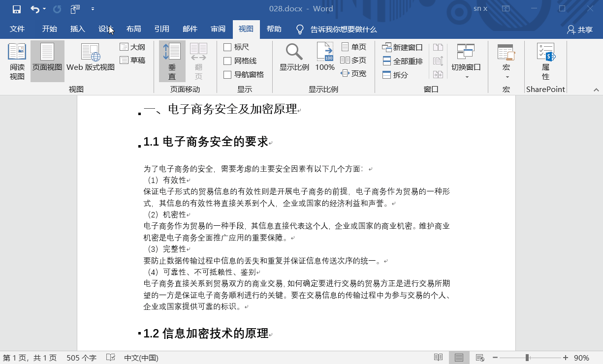Select 翻页 side-to-side page movement
603x364 pixels.
198,61
